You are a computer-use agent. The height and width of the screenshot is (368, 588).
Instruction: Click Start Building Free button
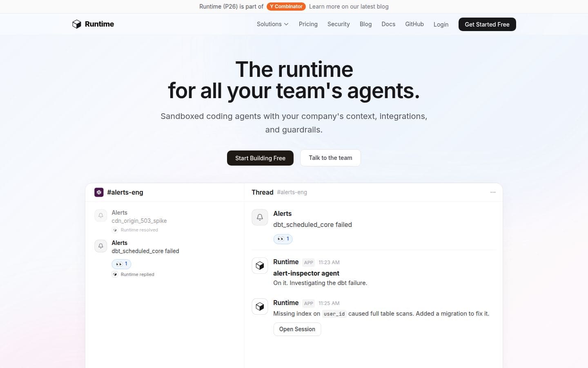pyautogui.click(x=260, y=158)
